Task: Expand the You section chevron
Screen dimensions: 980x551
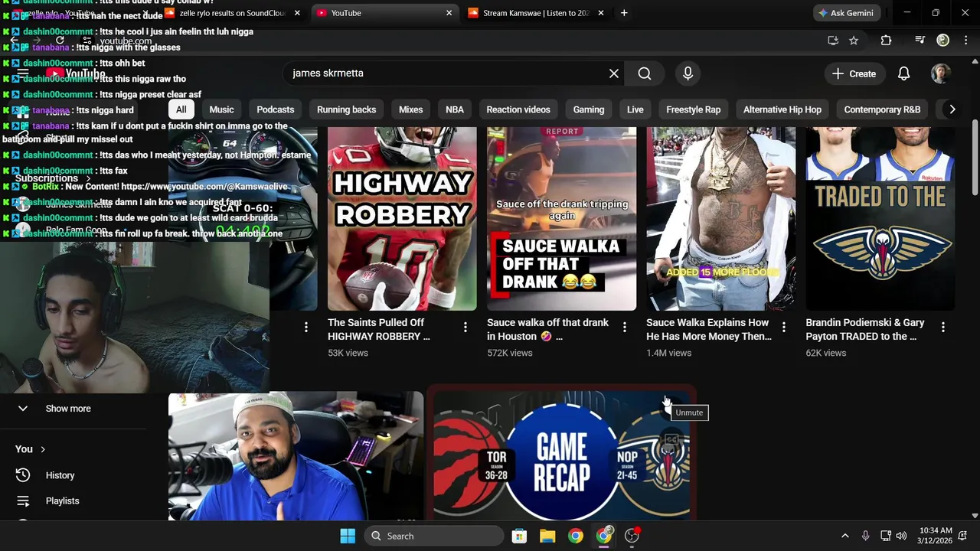Action: [x=43, y=449]
